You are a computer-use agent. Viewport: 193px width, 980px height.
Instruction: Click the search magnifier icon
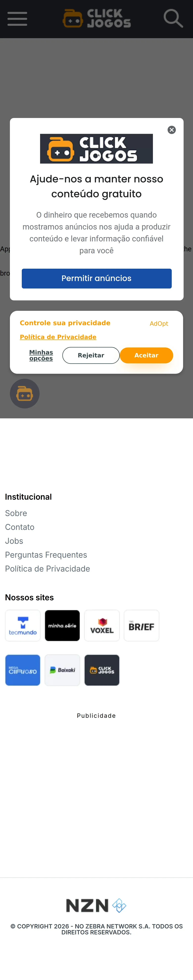[x=173, y=19]
